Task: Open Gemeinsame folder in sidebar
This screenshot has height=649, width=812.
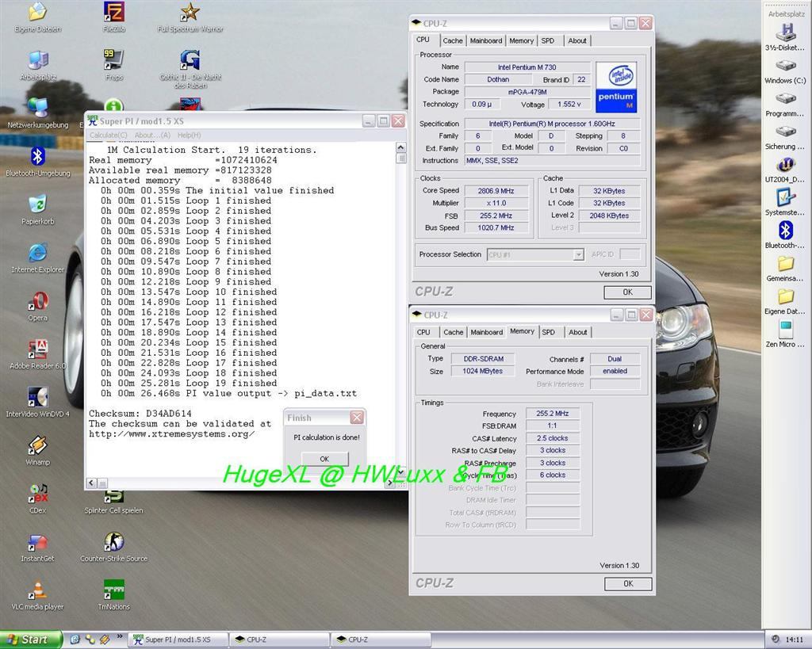Action: [x=785, y=268]
